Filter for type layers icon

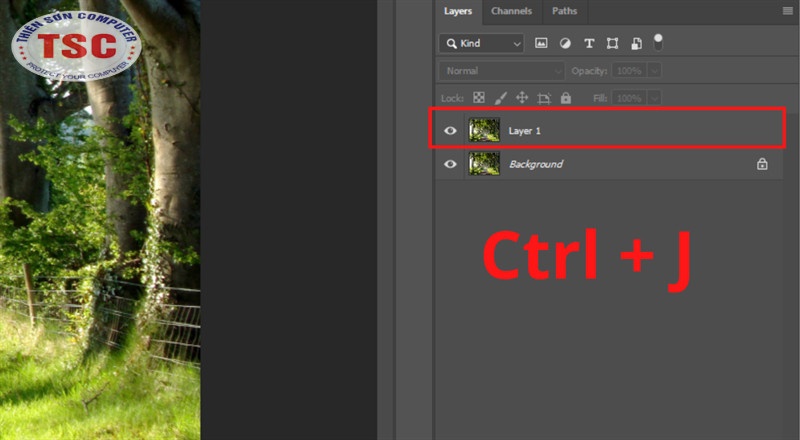588,44
